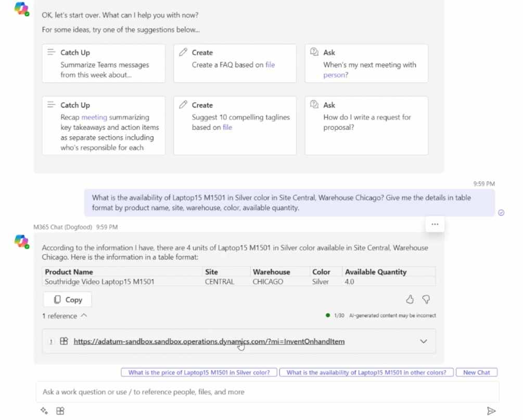Click the 1/30 response counter

(339, 316)
